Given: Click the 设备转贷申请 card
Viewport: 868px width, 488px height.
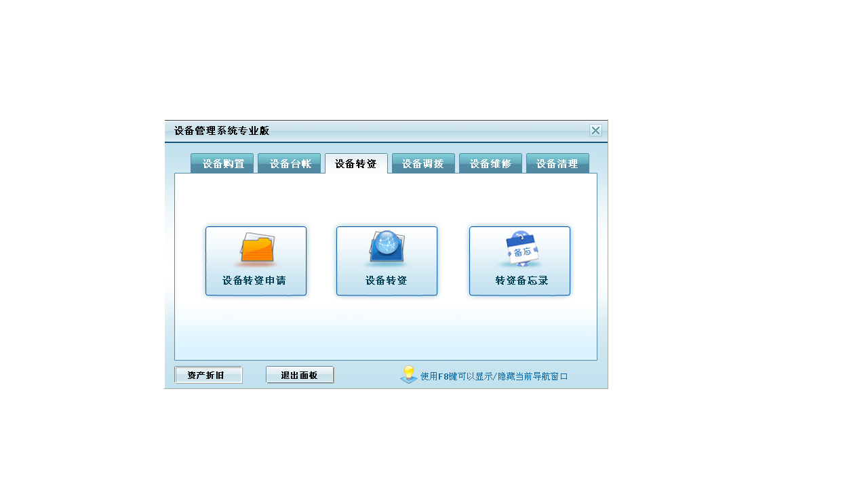Looking at the screenshot, I should coord(256,261).
